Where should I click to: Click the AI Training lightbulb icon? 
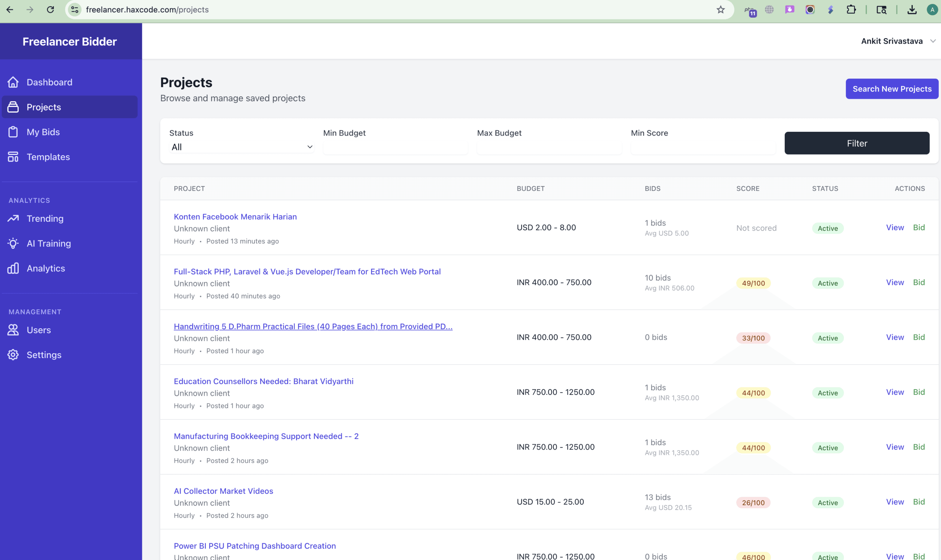(x=13, y=243)
